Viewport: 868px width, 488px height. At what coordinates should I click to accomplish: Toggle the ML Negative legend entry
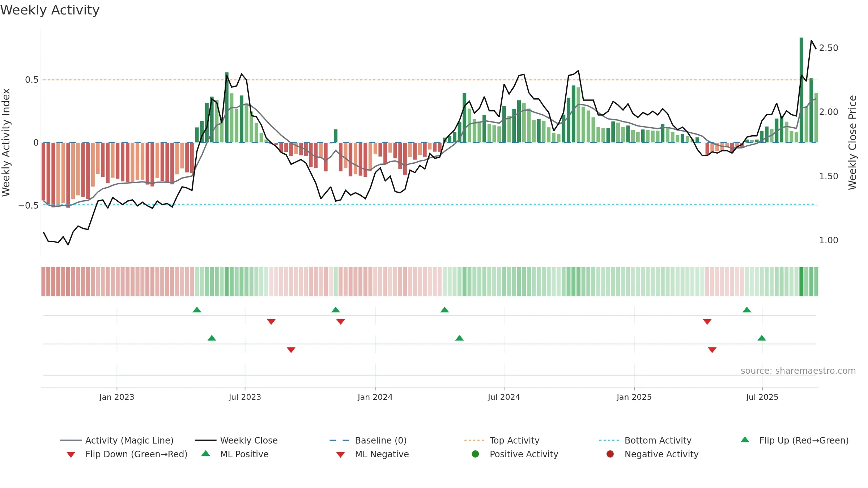(373, 454)
